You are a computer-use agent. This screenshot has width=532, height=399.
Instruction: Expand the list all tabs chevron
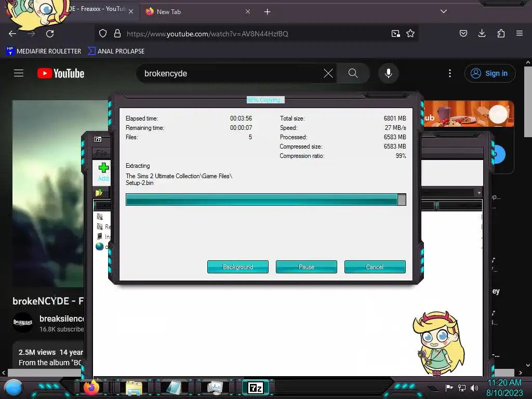click(x=444, y=11)
